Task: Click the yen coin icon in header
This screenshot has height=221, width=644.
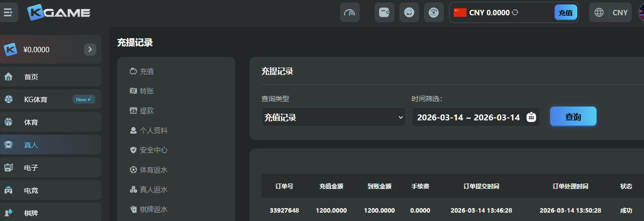Action: (433, 13)
